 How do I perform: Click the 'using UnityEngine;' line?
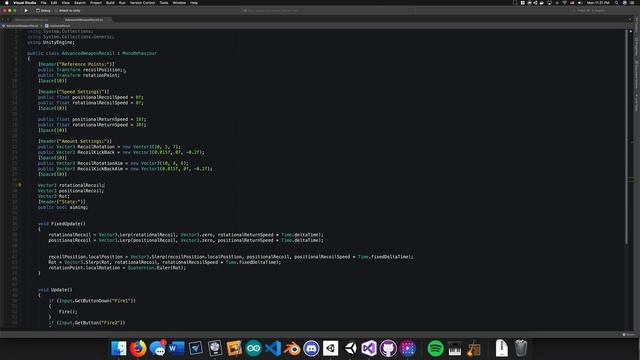[x=51, y=42]
